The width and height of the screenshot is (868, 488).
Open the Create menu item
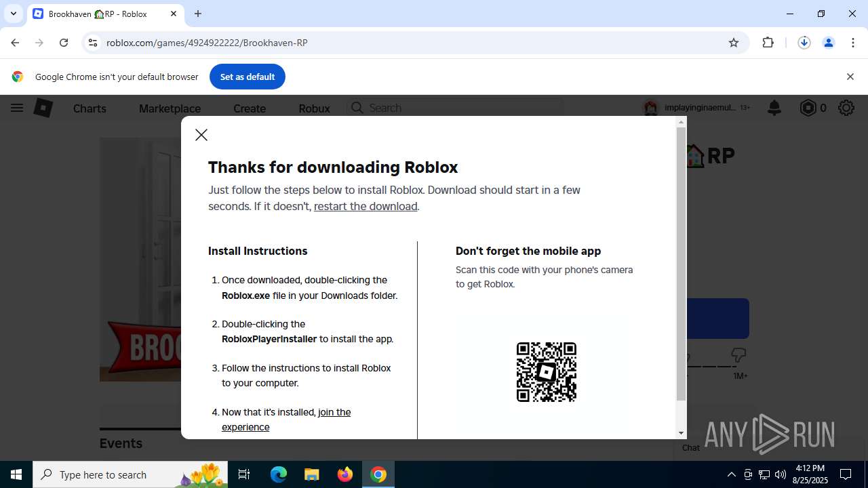tap(250, 108)
